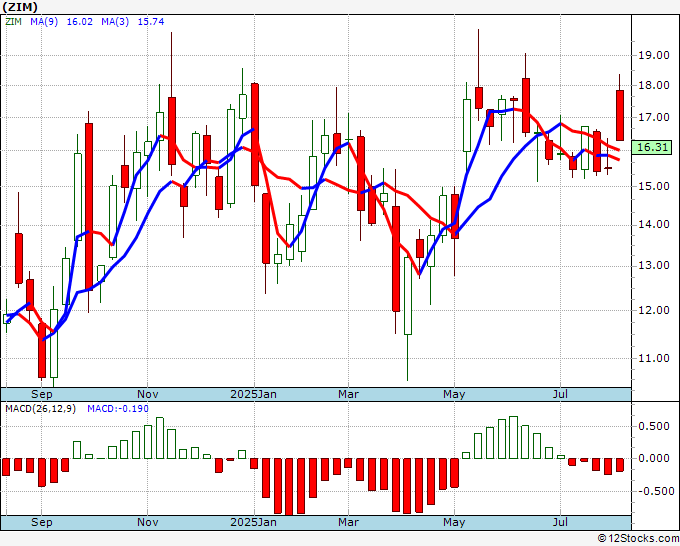
Task: Click May on the MACD panel date axis
Action: [454, 523]
